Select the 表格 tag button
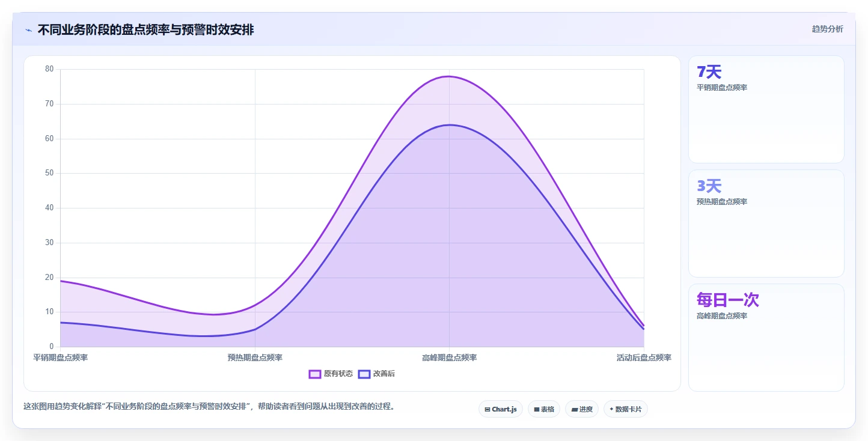 tap(544, 409)
